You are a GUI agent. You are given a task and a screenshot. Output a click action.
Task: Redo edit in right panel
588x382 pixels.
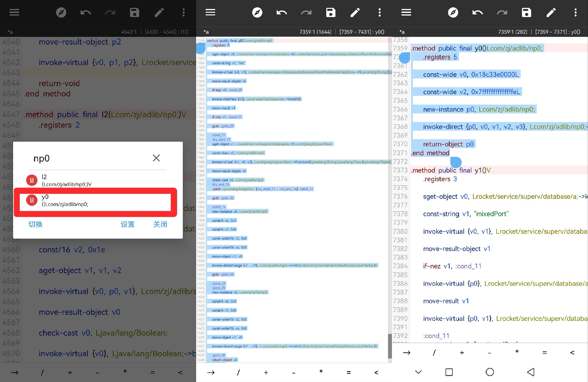502,12
